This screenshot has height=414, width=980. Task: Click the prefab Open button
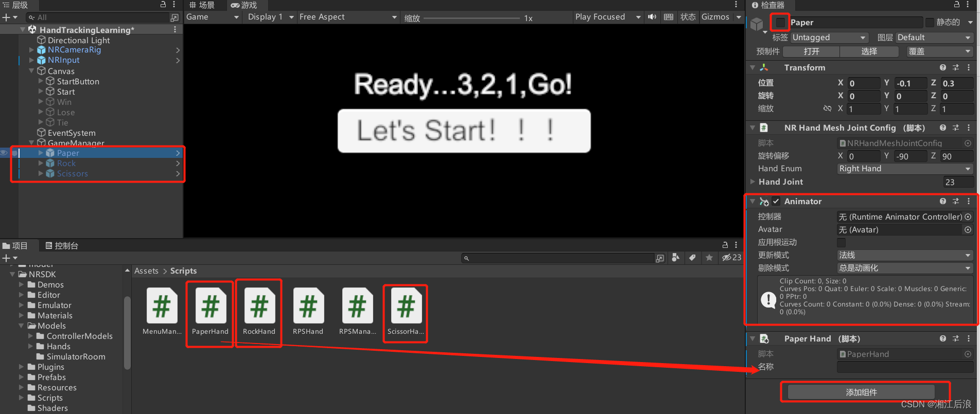[811, 51]
